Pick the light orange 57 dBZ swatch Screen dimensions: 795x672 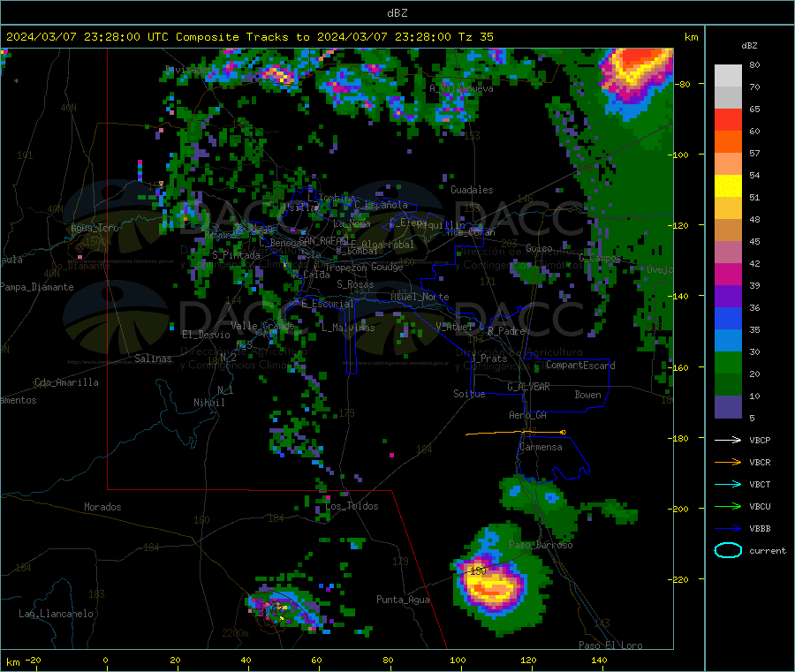pos(728,163)
